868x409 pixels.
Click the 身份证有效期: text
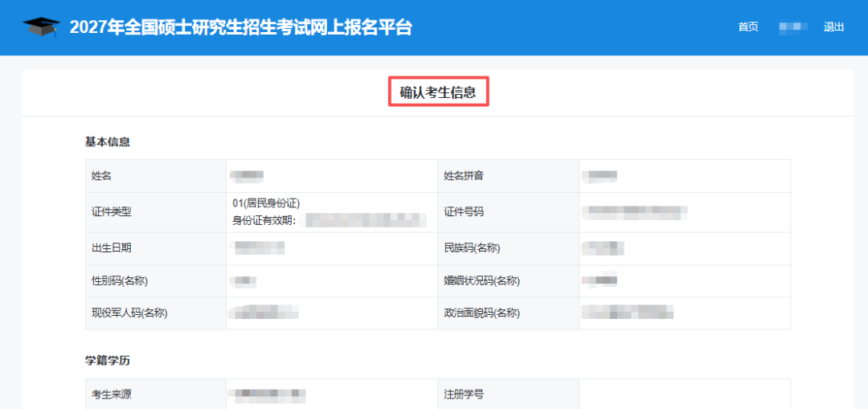tap(265, 222)
